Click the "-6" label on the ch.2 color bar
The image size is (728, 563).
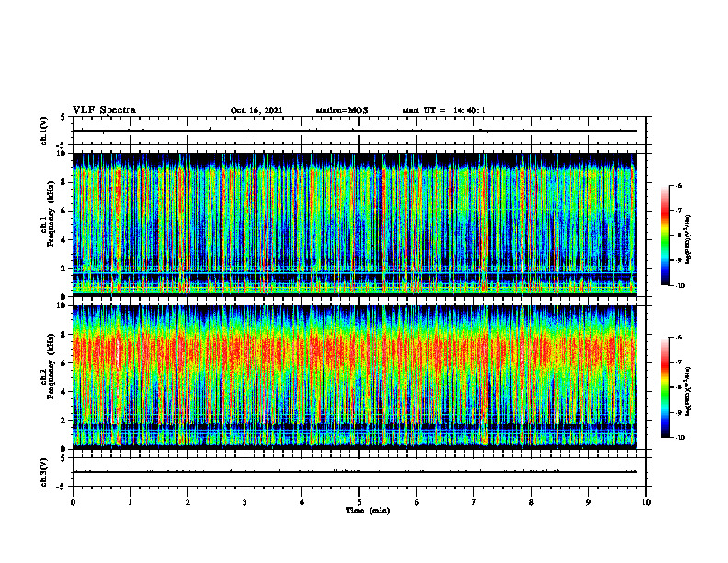(x=678, y=338)
